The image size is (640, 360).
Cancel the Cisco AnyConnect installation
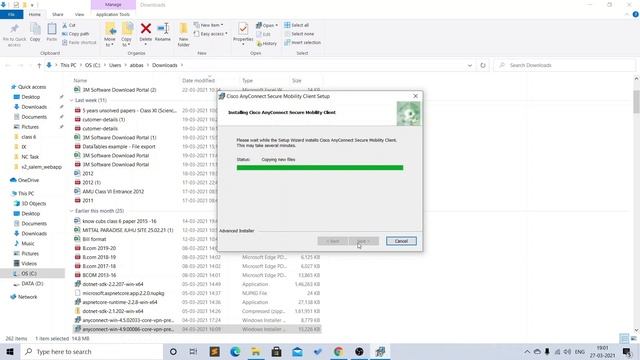coord(401,241)
